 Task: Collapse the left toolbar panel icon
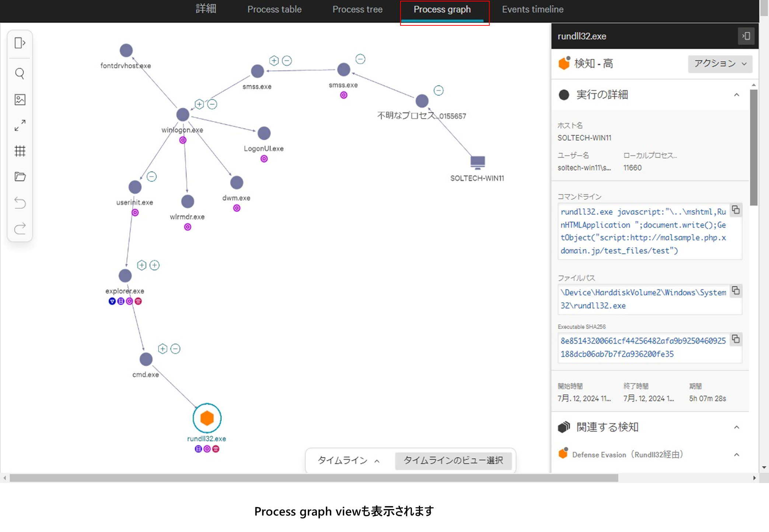pyautogui.click(x=20, y=43)
